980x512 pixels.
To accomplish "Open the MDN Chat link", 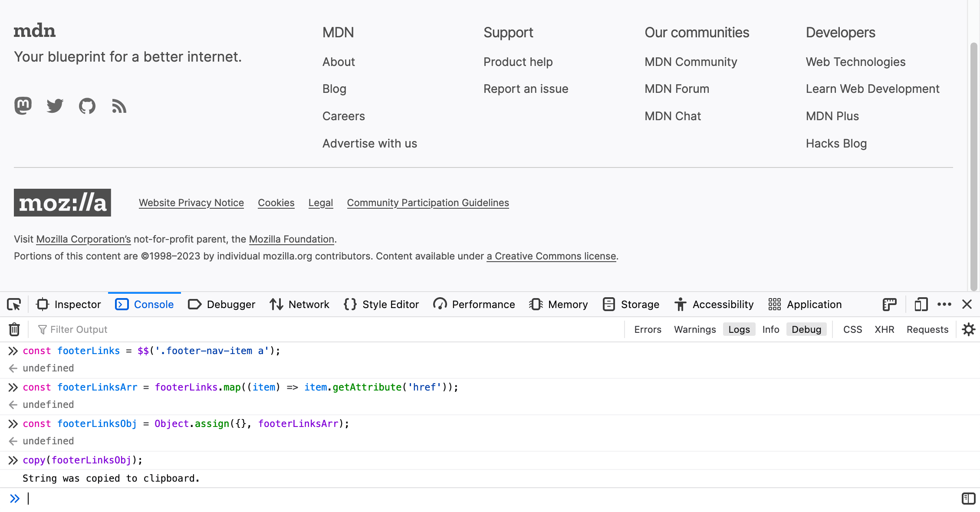I will pos(673,116).
